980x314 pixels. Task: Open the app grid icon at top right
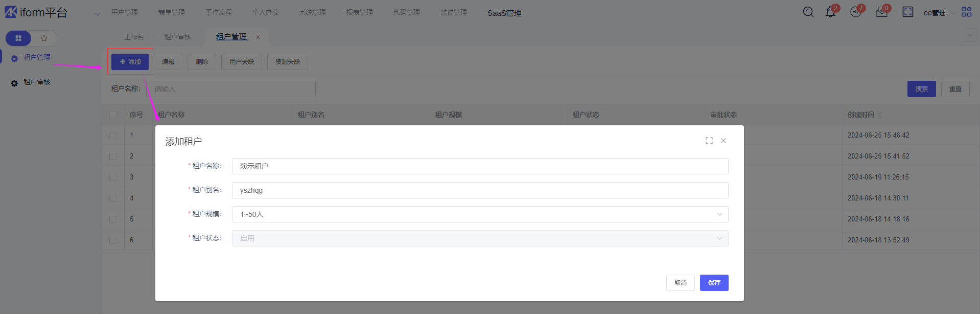(x=966, y=12)
